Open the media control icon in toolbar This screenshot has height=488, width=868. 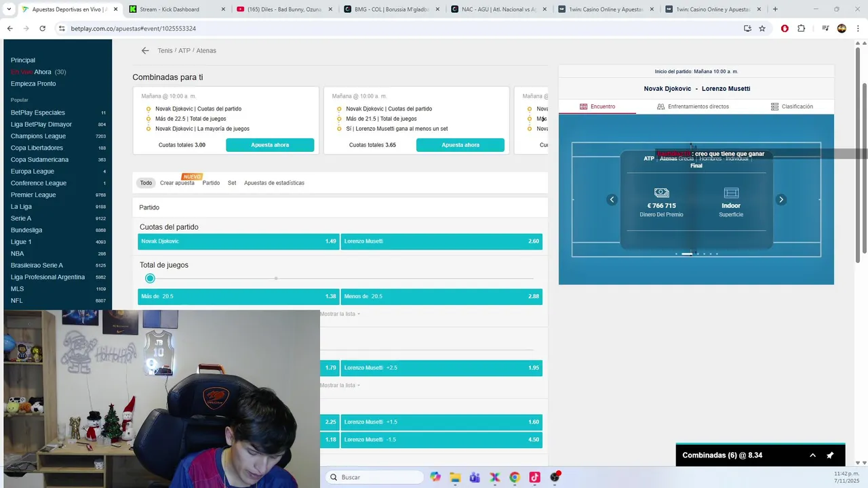[x=825, y=28]
